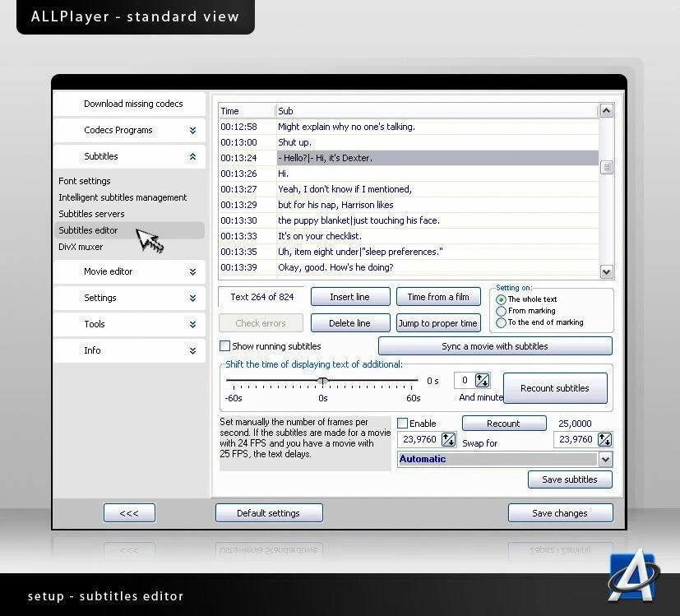Click the Sub column header

tap(437, 111)
